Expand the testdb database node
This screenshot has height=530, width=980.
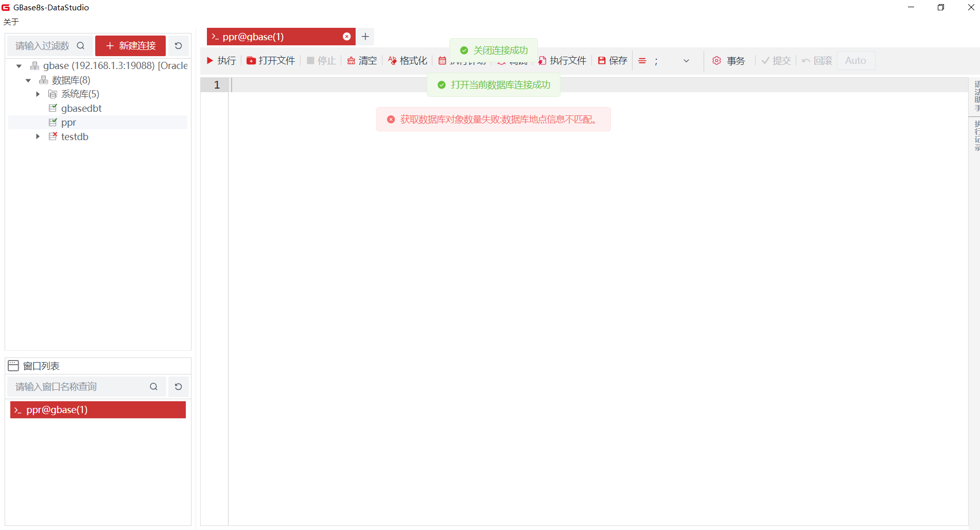(38, 136)
